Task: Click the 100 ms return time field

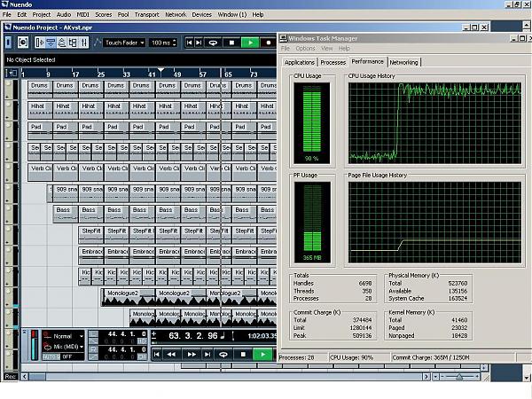Action: (162, 42)
